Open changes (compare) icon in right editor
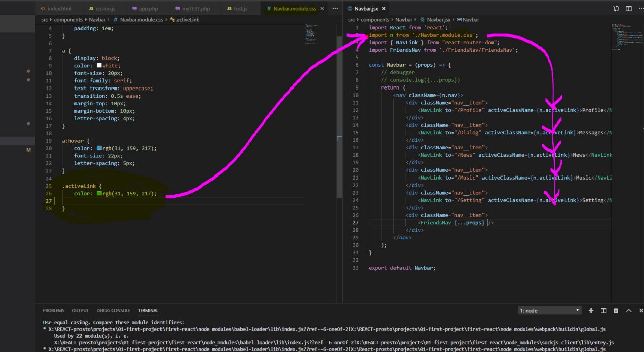 pyautogui.click(x=616, y=9)
